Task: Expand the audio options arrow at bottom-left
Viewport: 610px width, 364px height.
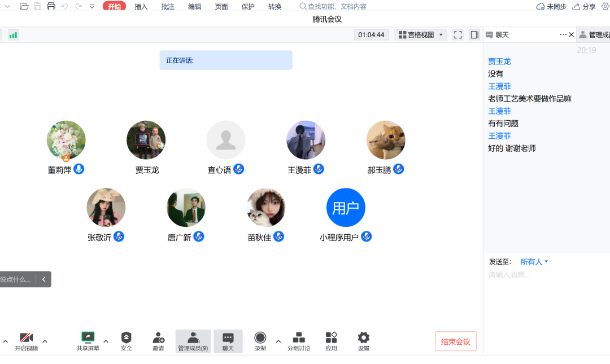Action: click(6, 341)
